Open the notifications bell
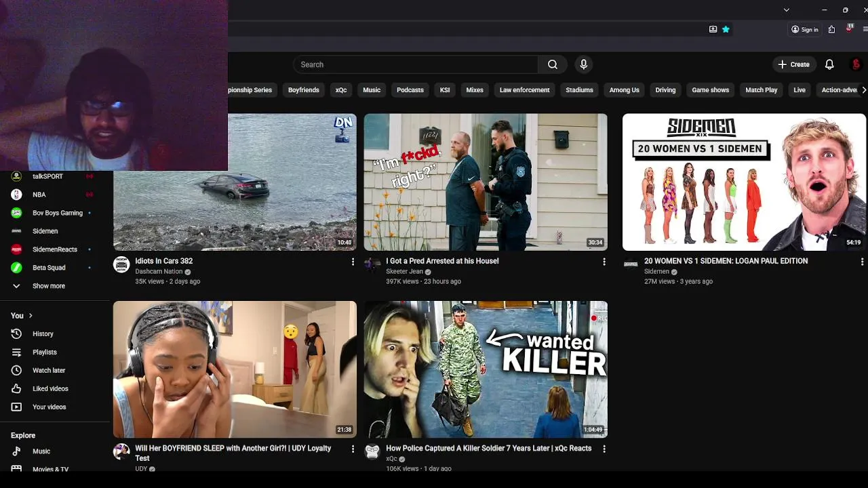 pos(829,64)
